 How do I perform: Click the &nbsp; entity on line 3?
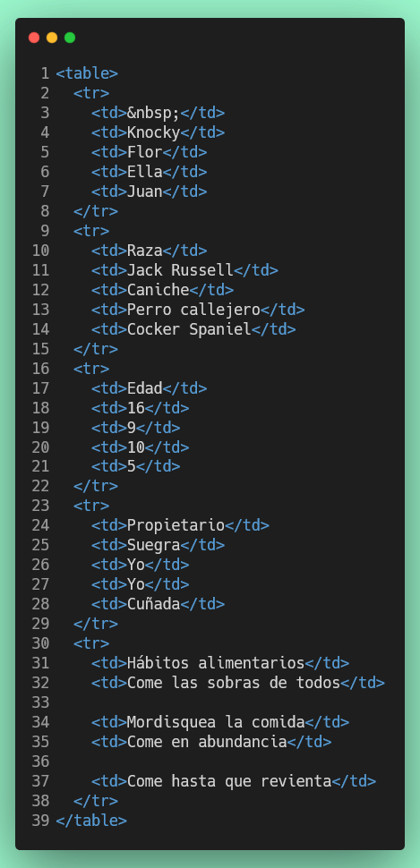coord(153,113)
